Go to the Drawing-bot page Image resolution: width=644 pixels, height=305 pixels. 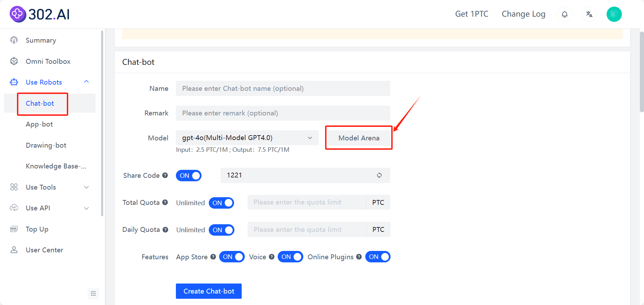coord(46,145)
